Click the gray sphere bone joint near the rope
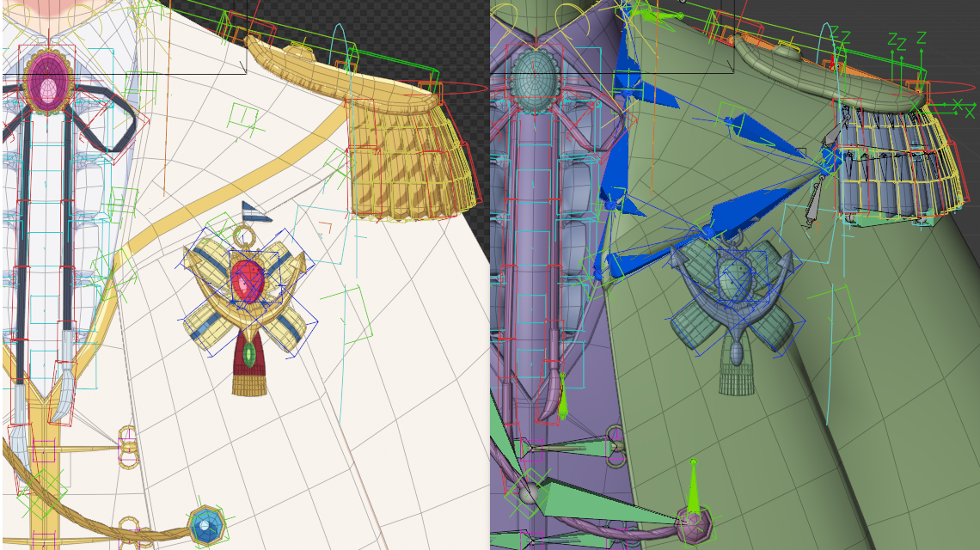The width and height of the screenshot is (980, 550). click(529, 492)
